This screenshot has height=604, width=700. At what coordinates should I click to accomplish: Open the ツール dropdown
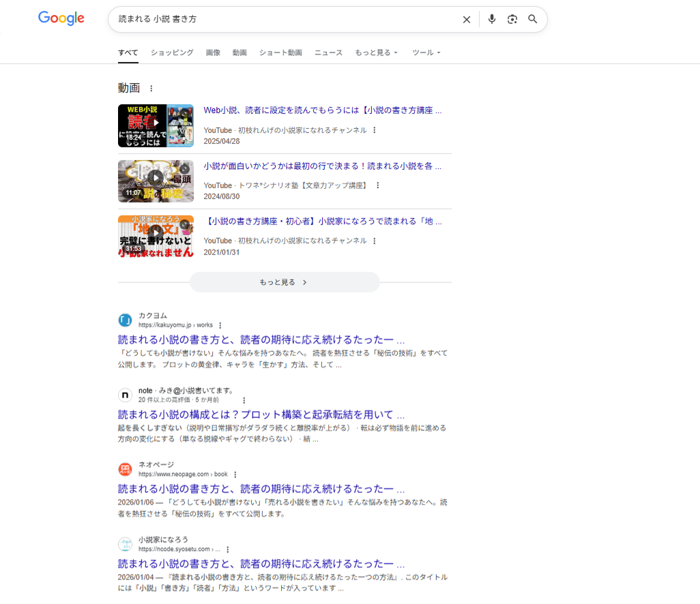426,52
